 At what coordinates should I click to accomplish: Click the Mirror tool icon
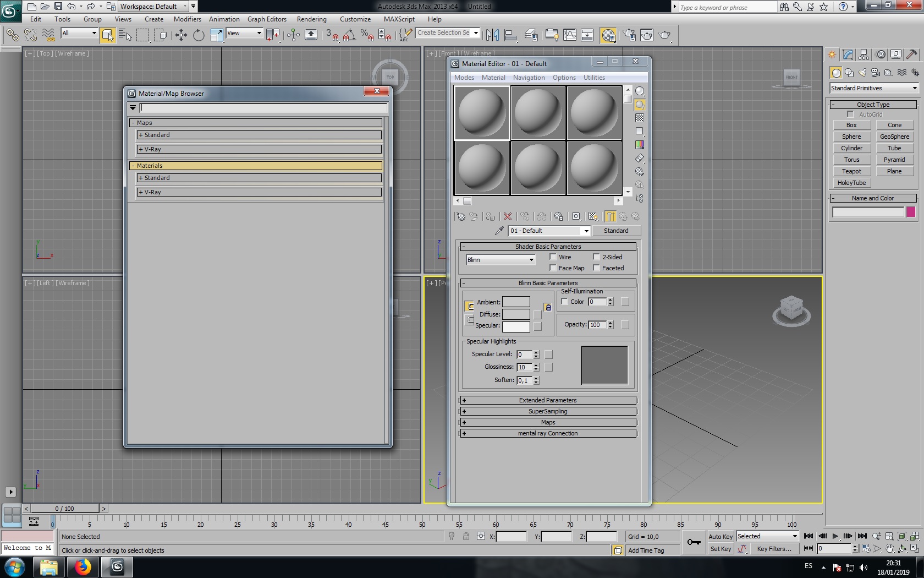point(493,35)
